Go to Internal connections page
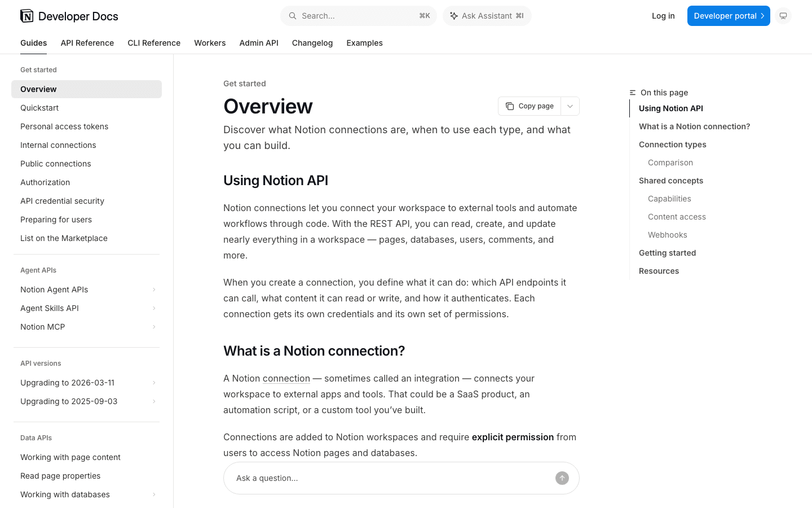 pos(86,145)
